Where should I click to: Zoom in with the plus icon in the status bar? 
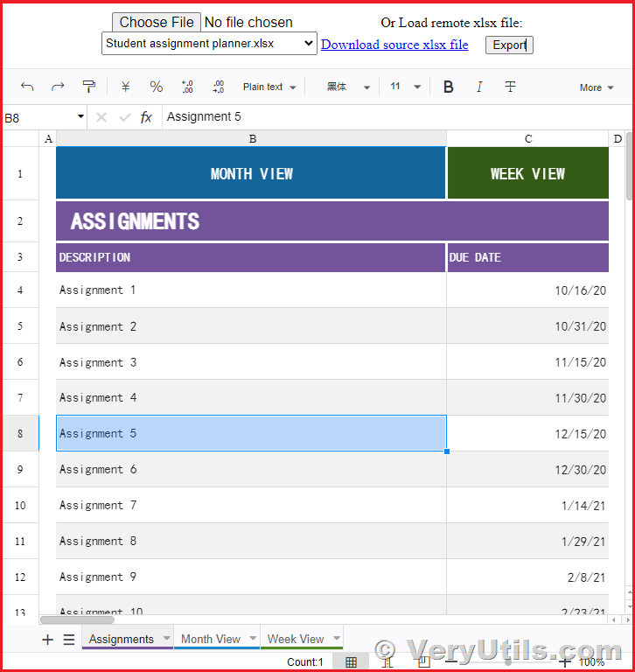(x=565, y=662)
